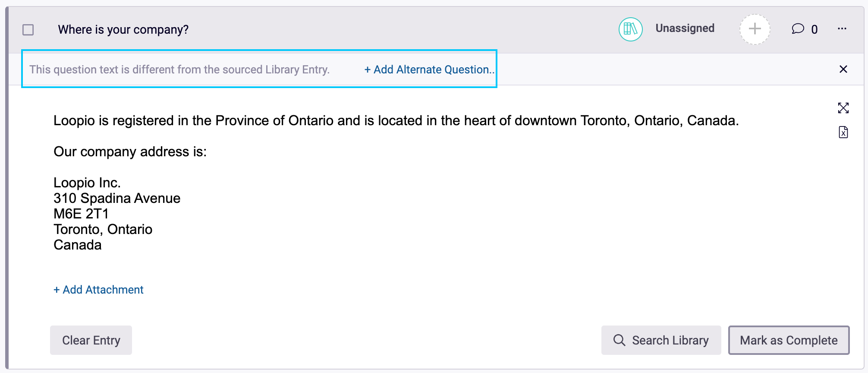Click the "Our company address is:" line
Image resolution: width=868 pixels, height=373 pixels.
tap(130, 152)
